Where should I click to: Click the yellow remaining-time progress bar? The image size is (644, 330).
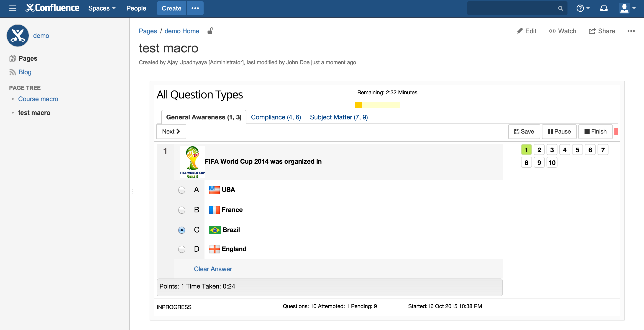(377, 105)
